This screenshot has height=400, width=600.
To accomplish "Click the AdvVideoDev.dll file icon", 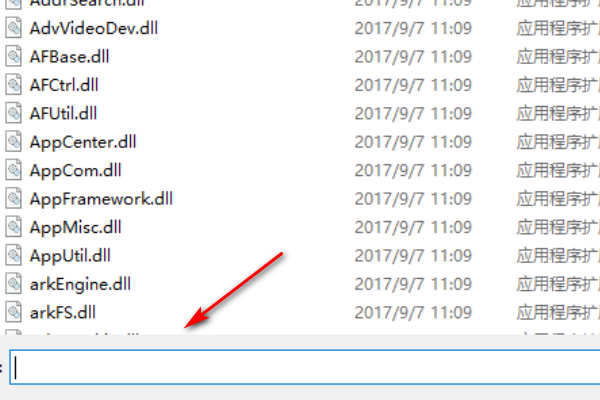I will tap(13, 28).
